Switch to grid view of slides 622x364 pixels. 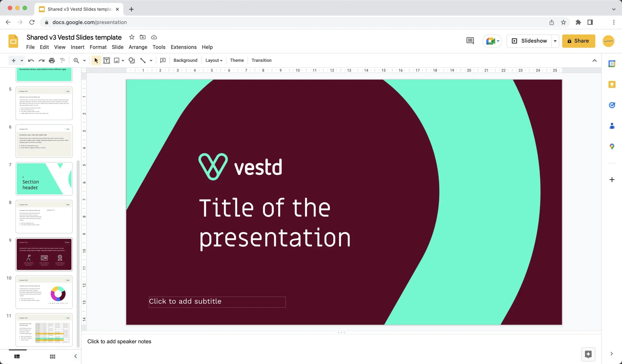52,356
